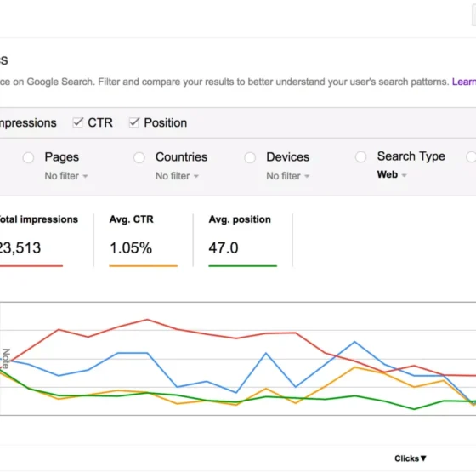476x472 pixels.
Task: Toggle the CTR checkbox
Action: click(77, 122)
